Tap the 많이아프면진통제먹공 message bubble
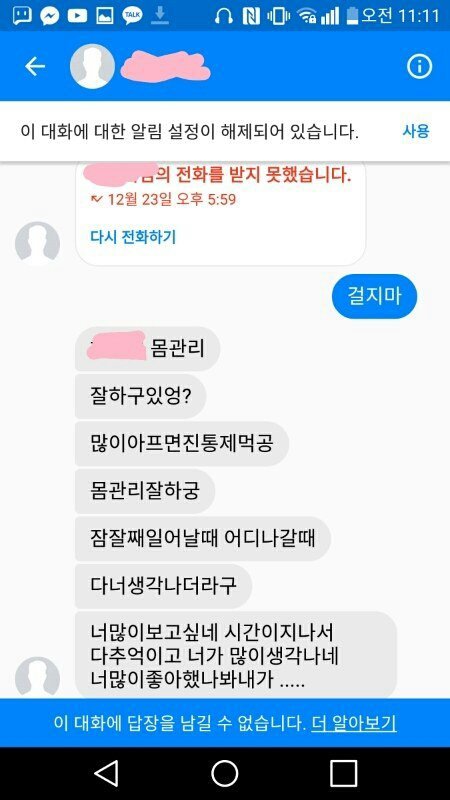Image resolution: width=450 pixels, height=800 pixels. pyautogui.click(x=182, y=444)
